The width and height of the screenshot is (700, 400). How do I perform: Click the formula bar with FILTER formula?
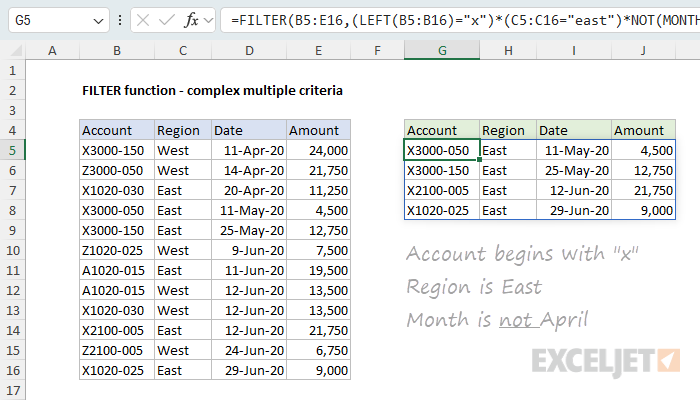click(460, 21)
